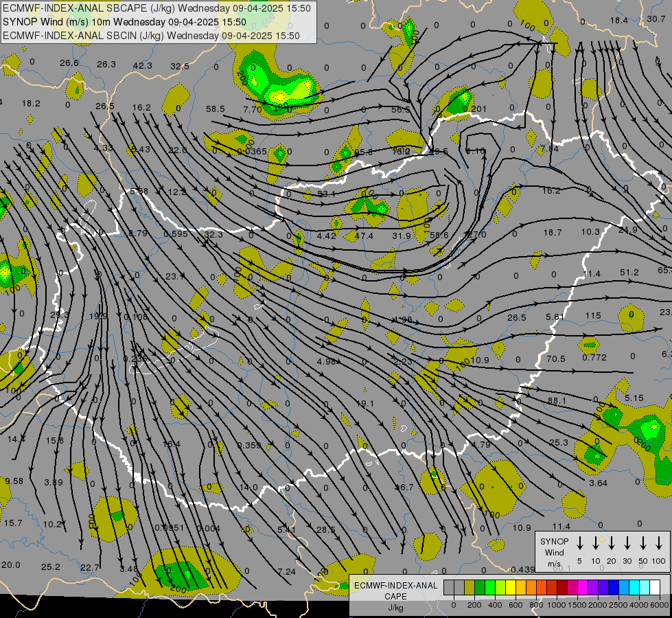Click the map value 42.3

pyautogui.click(x=142, y=66)
